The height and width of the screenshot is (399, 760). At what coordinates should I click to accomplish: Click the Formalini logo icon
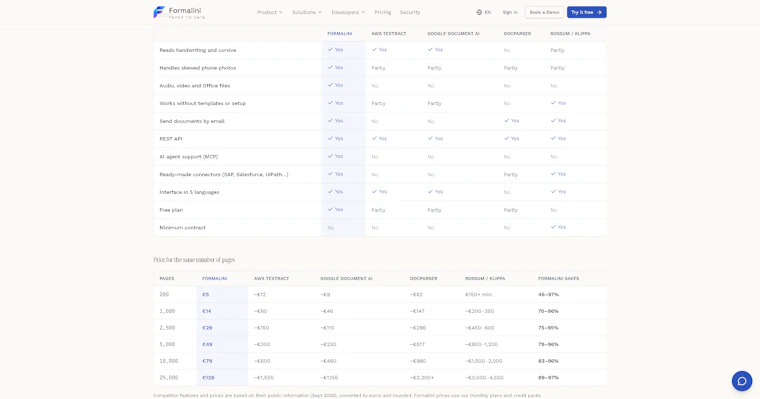click(x=159, y=12)
